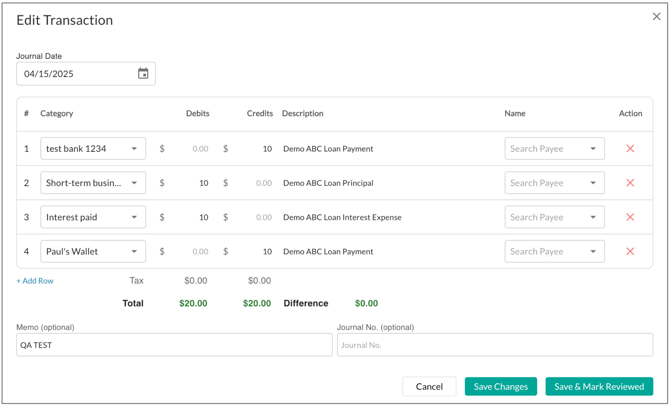Viewport: 670px width, 406px height.
Task: Click Demo ABC Loan Payment in row 1
Action: click(328, 149)
